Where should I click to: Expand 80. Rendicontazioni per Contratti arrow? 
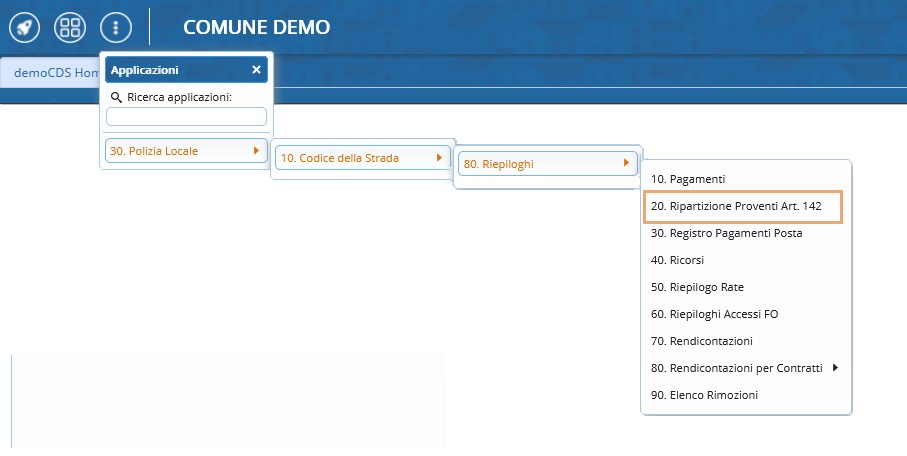834,368
